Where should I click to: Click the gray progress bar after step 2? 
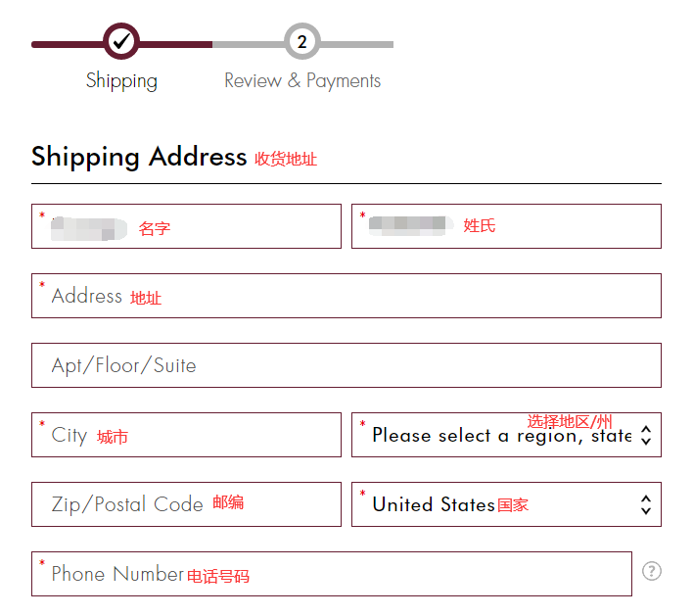[357, 44]
